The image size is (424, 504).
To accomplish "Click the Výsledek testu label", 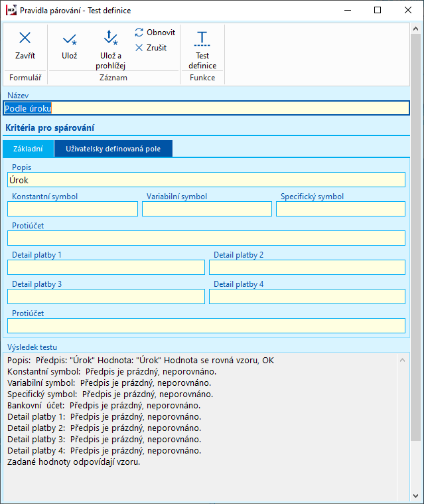I will (x=32, y=347).
